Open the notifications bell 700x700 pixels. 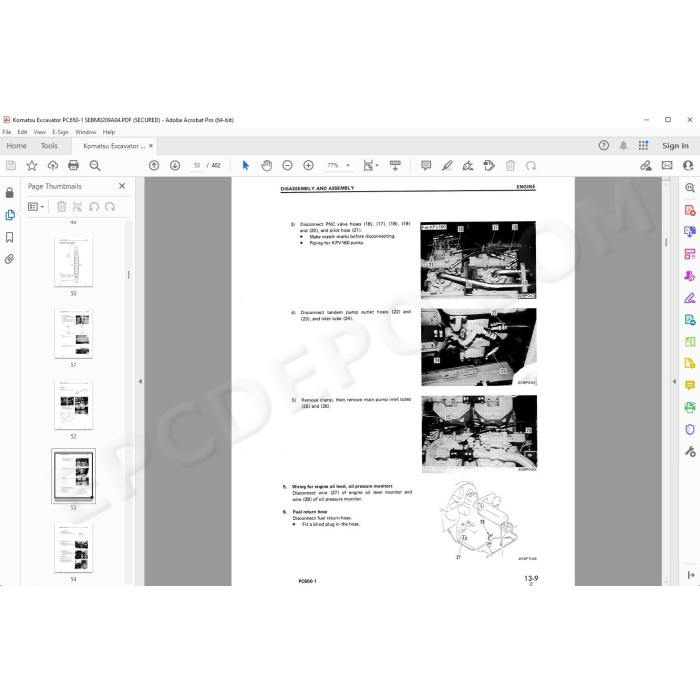coord(623,146)
